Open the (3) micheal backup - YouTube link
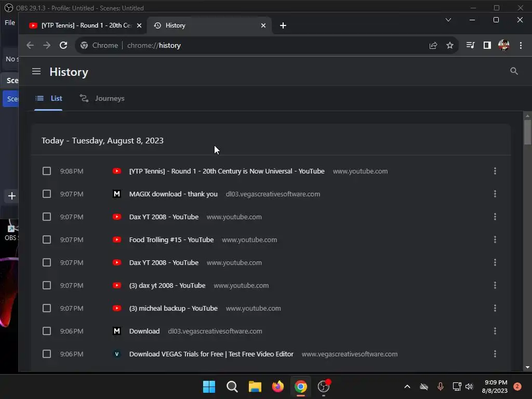This screenshot has height=399, width=532. point(174,309)
